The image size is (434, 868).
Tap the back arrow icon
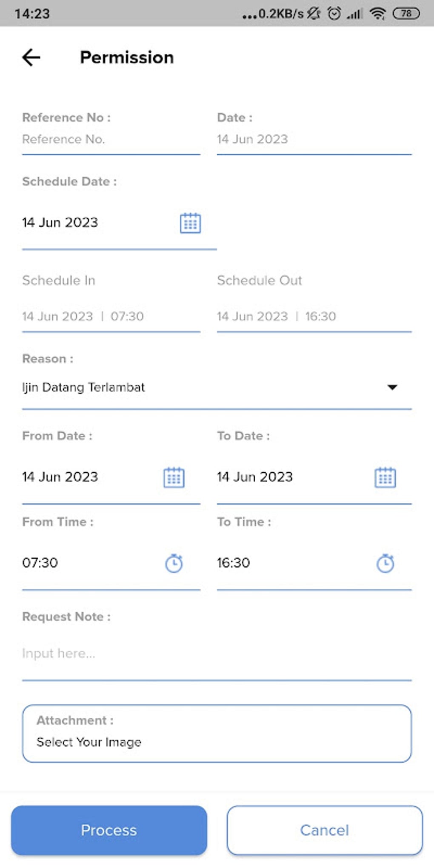coord(31,57)
